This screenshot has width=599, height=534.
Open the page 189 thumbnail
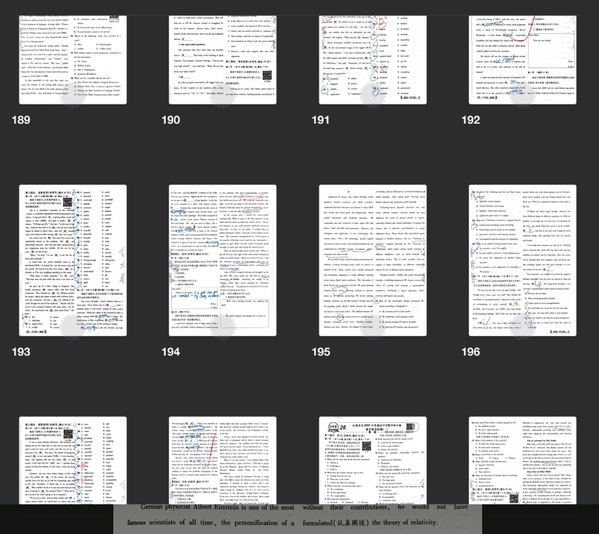[x=73, y=60]
